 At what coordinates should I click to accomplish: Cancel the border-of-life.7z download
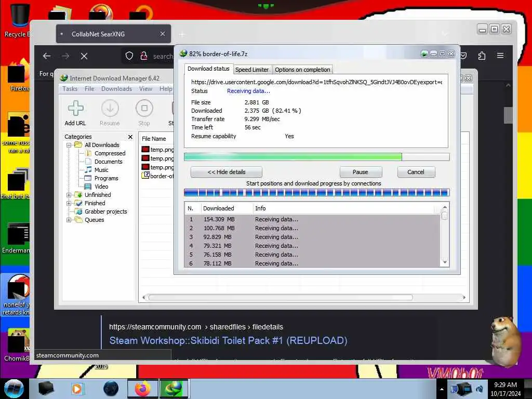pyautogui.click(x=416, y=172)
